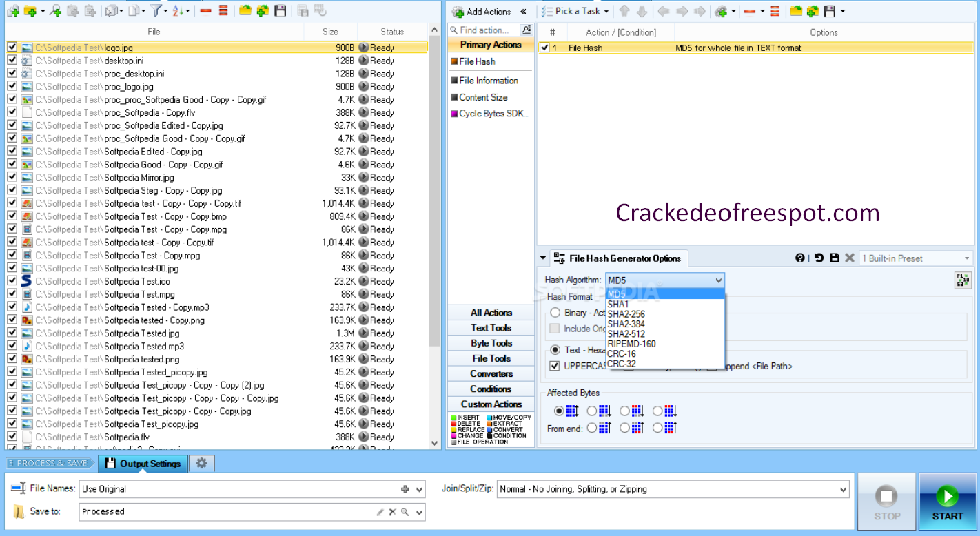The height and width of the screenshot is (536, 980).
Task: Click the F1 10 53 hash sample icon
Action: coord(962,280)
